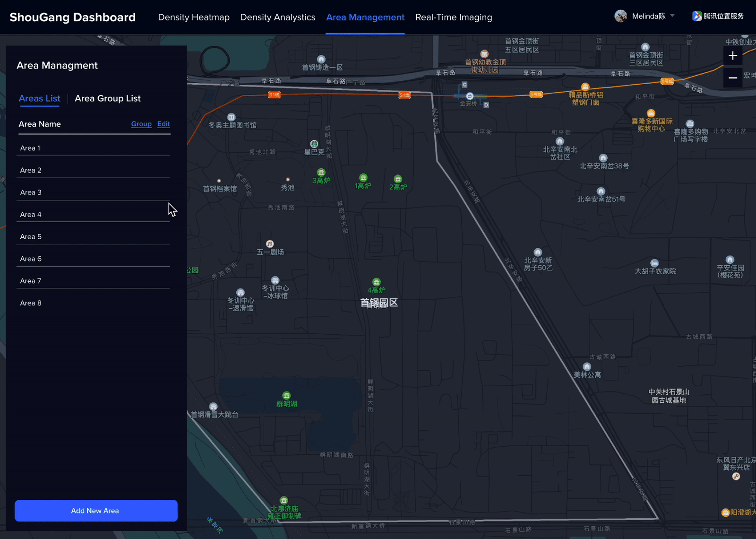Click the Group link in header

coord(141,124)
